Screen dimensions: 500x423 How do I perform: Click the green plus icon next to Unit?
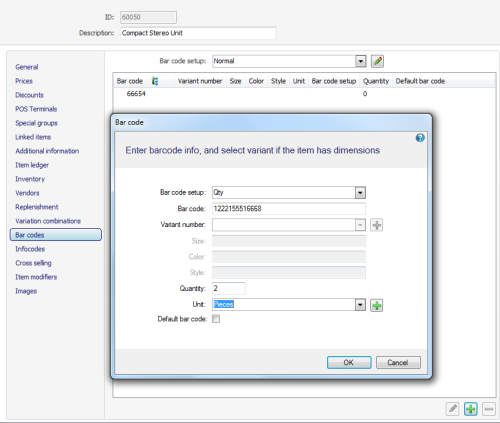[377, 305]
